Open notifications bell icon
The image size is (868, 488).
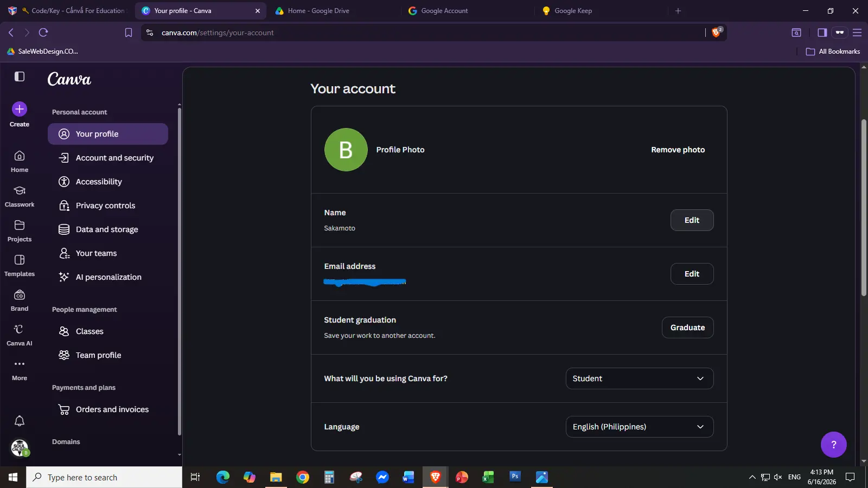tap(20, 421)
